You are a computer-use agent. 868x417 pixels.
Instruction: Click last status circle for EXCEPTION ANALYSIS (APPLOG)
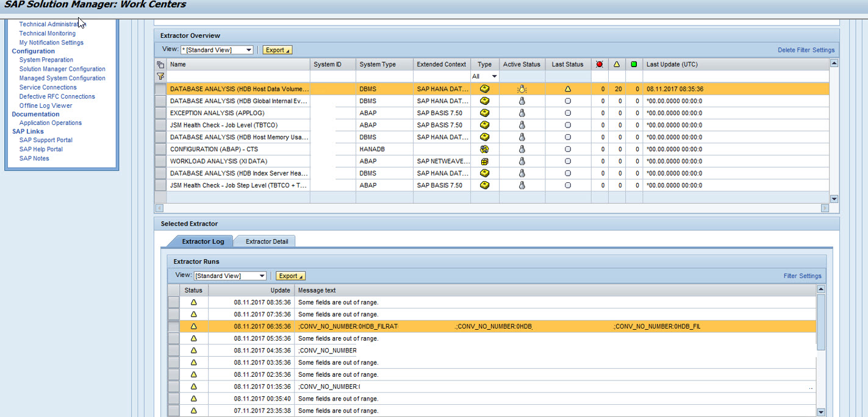[568, 113]
